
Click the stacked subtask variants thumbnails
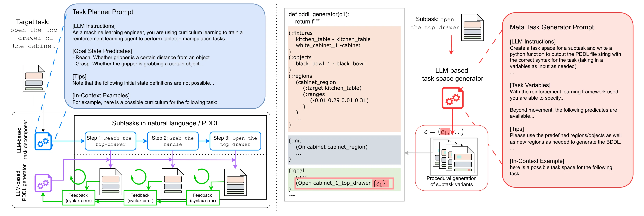pos(454,157)
